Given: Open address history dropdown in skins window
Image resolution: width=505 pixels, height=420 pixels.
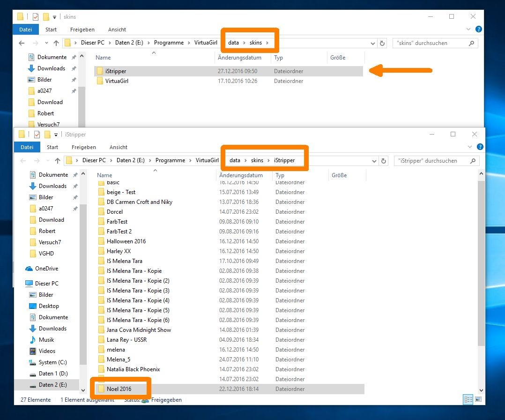Looking at the screenshot, I should 372,43.
